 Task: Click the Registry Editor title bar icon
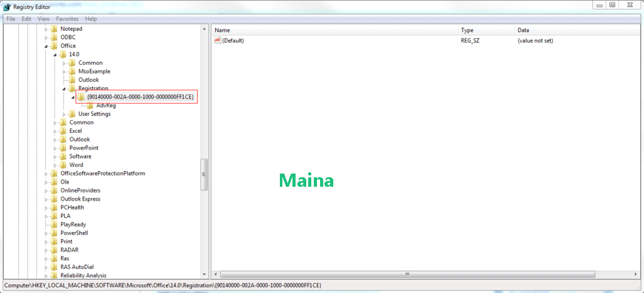coord(7,6)
